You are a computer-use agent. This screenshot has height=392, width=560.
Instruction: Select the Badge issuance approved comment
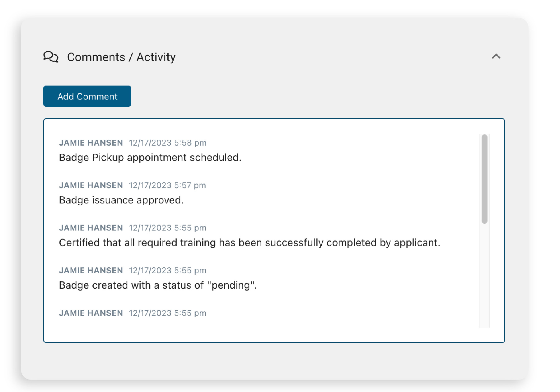pyautogui.click(x=121, y=200)
